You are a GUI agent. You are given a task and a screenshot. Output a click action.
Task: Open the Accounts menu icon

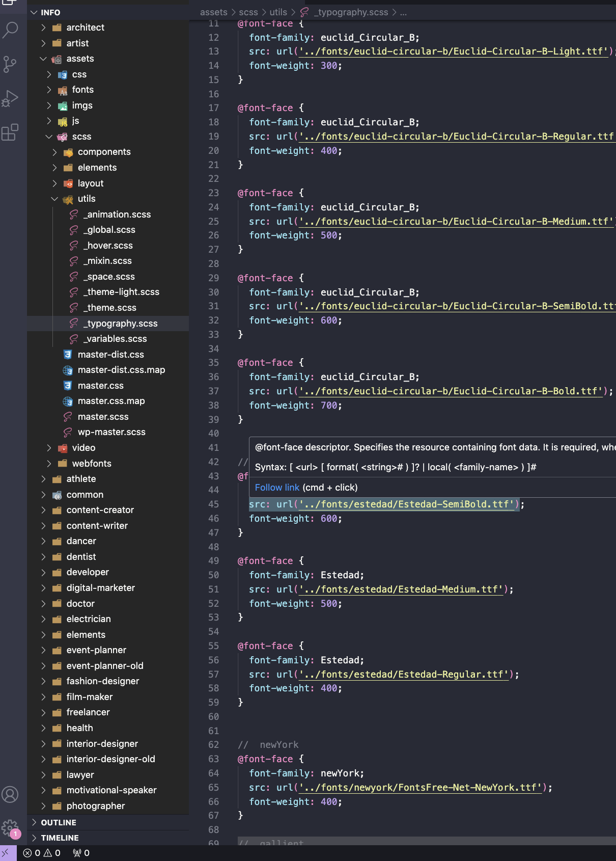coord(10,794)
